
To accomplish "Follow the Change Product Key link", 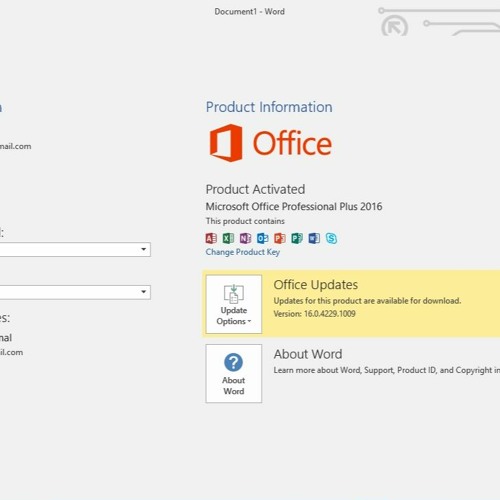I will [243, 252].
